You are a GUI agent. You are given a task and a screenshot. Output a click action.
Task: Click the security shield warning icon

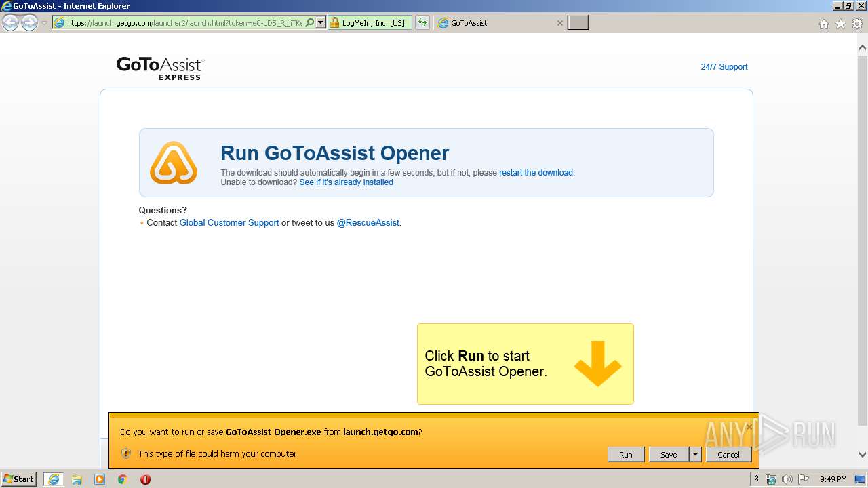point(126,453)
